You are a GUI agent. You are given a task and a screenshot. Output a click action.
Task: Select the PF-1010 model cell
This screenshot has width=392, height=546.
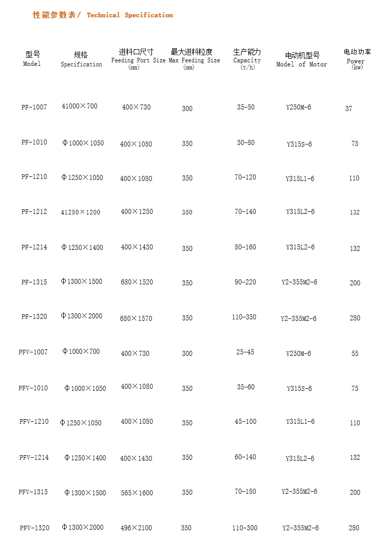34,142
